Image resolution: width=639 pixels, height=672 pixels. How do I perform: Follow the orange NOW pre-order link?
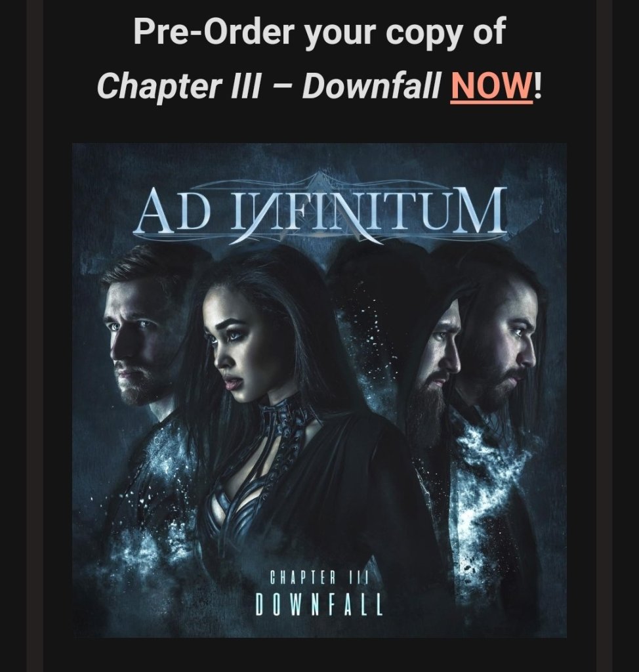click(491, 85)
